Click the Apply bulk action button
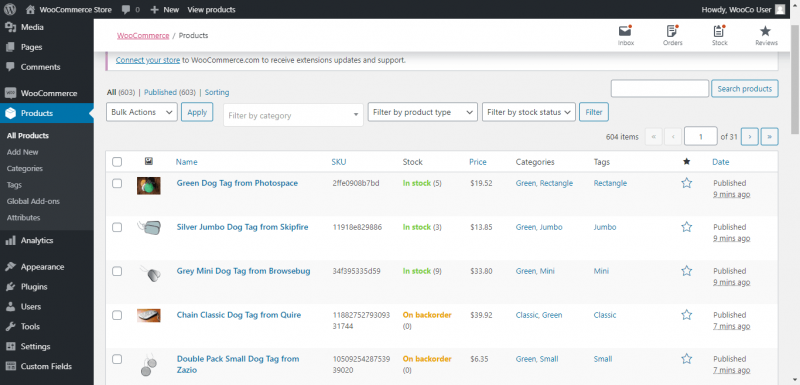Viewport: 800px width, 385px height. [197, 112]
